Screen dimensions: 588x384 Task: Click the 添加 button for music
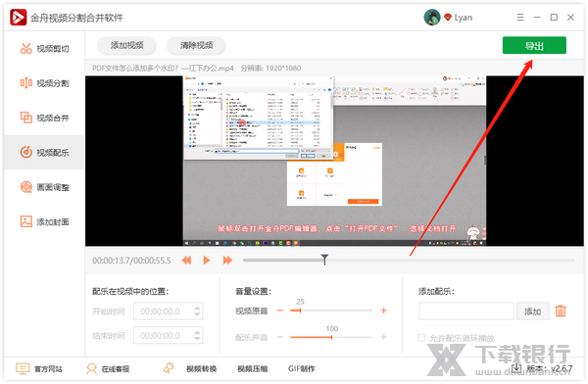[x=532, y=312]
